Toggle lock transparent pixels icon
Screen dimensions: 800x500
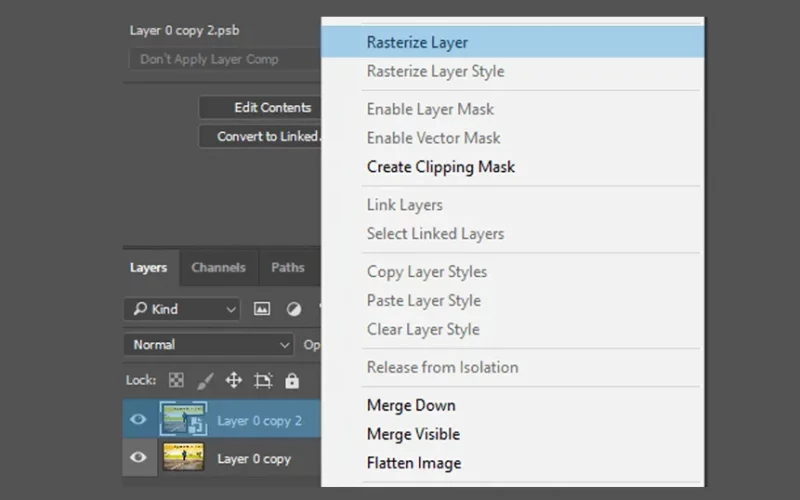(176, 380)
